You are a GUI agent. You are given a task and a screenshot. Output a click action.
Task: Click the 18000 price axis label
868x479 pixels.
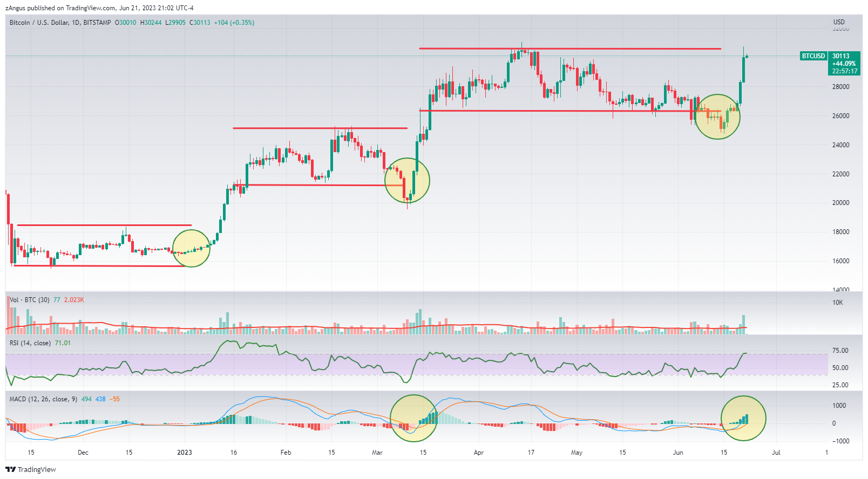[840, 232]
